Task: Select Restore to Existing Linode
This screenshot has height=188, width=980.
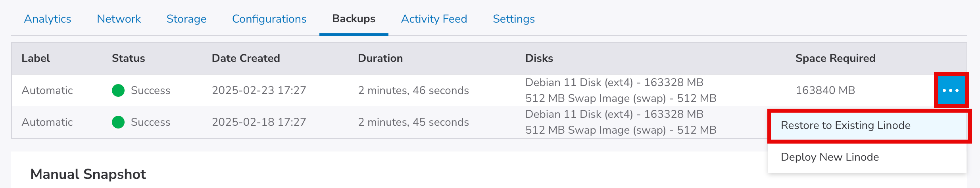Action: tap(845, 126)
